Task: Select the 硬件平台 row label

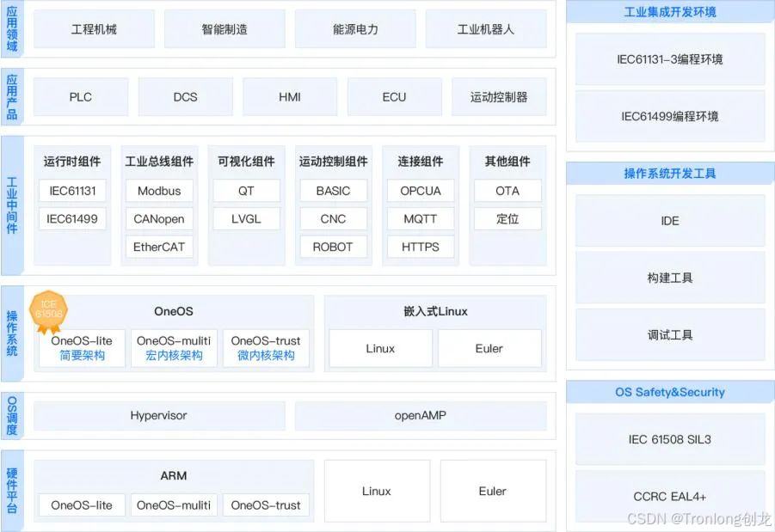Action: (12, 491)
